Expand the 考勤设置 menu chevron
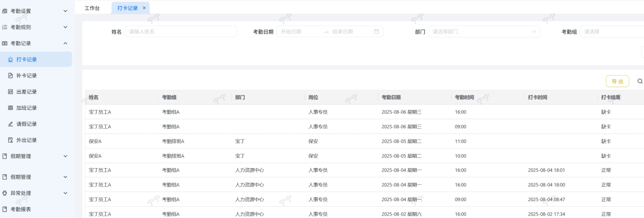This screenshot has width=644, height=218. click(65, 11)
